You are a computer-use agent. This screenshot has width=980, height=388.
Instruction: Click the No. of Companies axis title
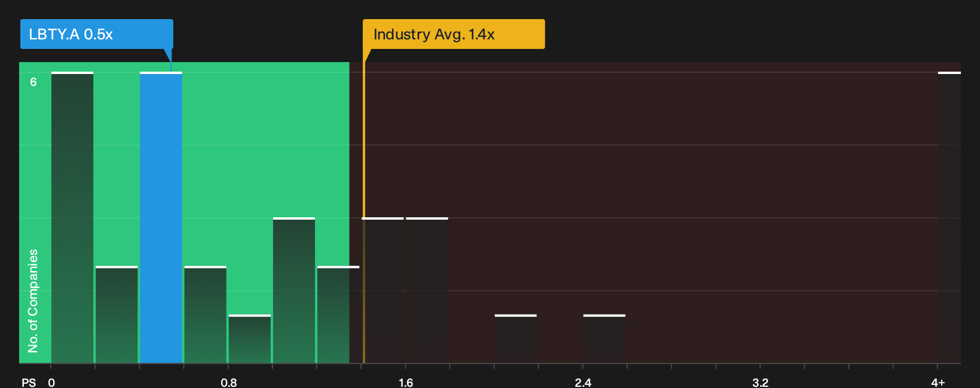tap(33, 301)
